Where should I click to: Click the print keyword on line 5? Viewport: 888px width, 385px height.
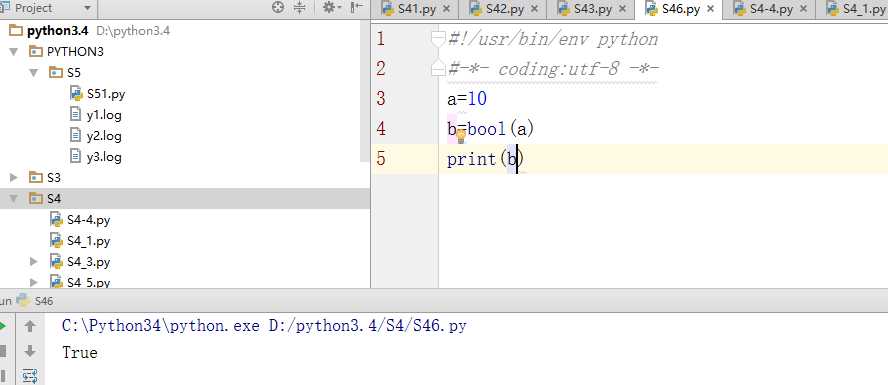tap(471, 159)
